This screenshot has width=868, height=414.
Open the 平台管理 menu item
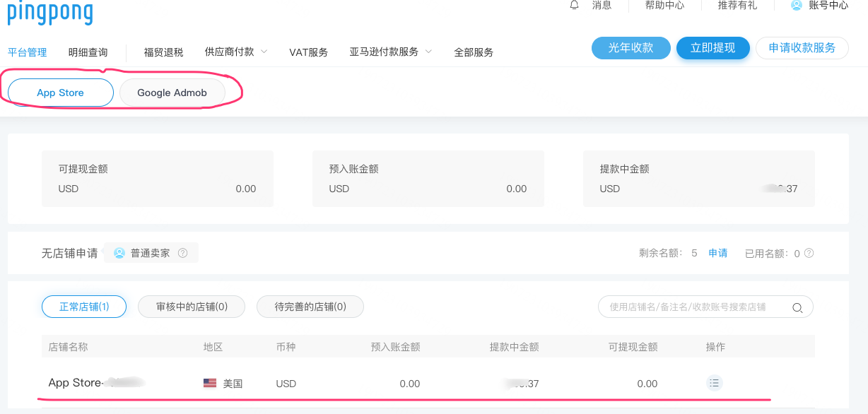point(27,52)
